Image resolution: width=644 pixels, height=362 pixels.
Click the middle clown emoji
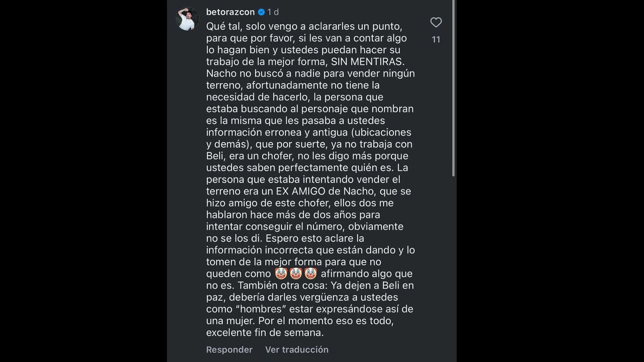(295, 273)
